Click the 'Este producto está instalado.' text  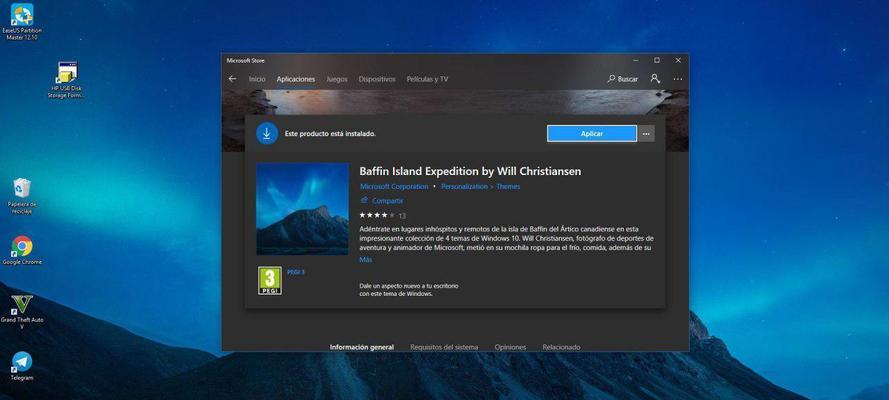click(x=330, y=134)
